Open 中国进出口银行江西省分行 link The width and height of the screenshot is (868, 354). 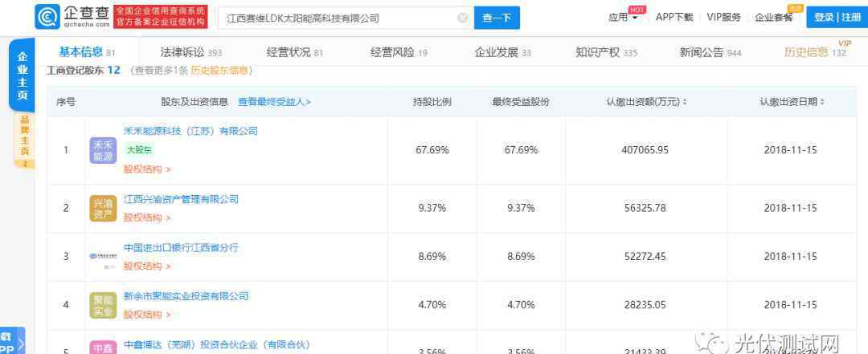pyautogui.click(x=181, y=247)
